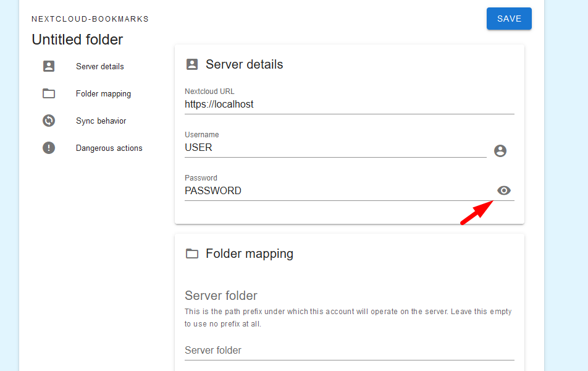Click the gray Server folder subheading

[x=221, y=296]
